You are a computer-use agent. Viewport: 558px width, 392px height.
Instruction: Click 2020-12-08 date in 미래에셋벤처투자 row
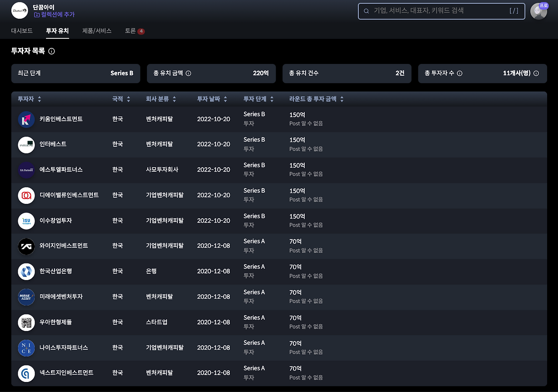[214, 297]
